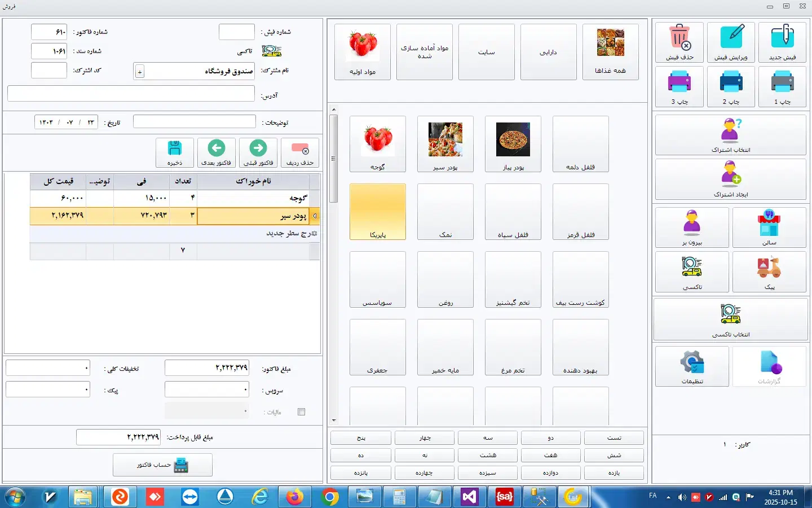
Task: Open the انتخاب اشتراک subscription selector
Action: click(x=730, y=134)
